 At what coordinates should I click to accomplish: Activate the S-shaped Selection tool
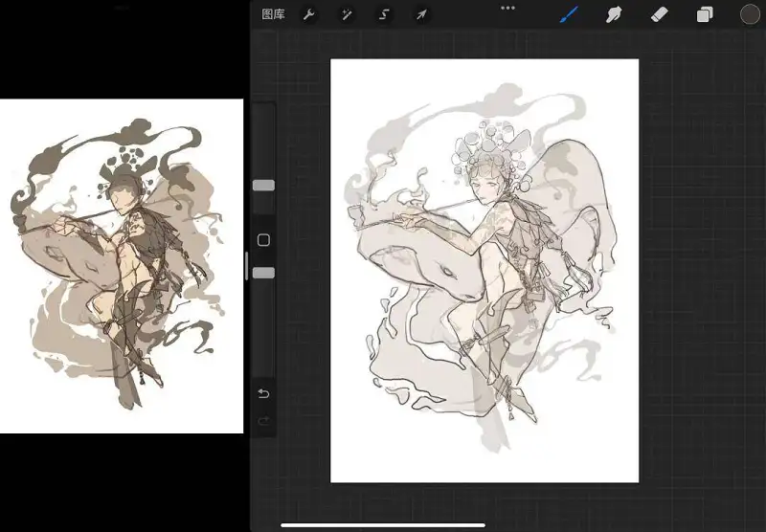(x=384, y=14)
